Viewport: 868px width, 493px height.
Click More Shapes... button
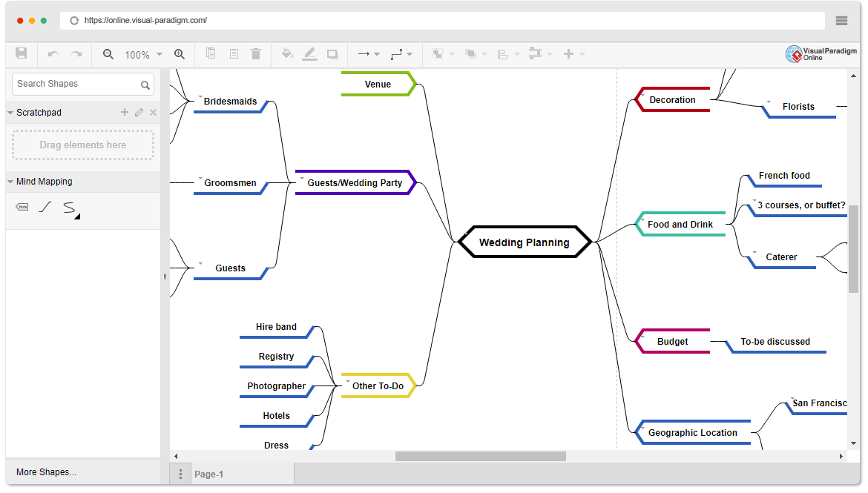click(47, 472)
